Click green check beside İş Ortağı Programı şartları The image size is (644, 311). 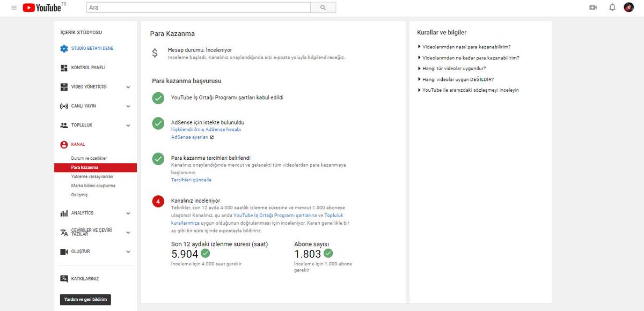click(158, 98)
